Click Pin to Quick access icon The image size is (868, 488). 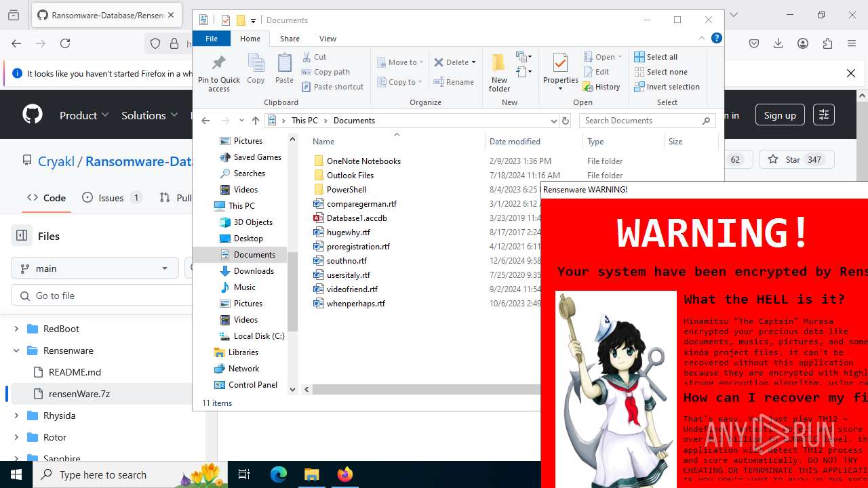coord(218,73)
